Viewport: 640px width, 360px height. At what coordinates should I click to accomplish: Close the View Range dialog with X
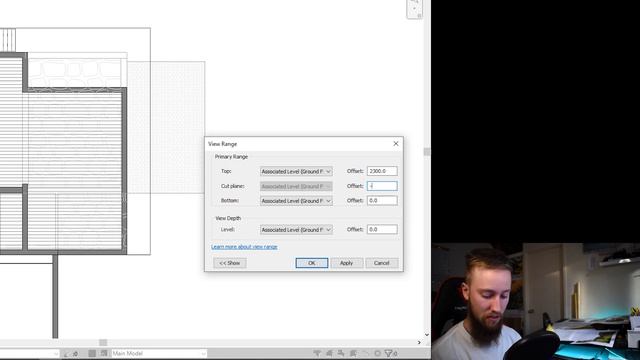tap(396, 144)
